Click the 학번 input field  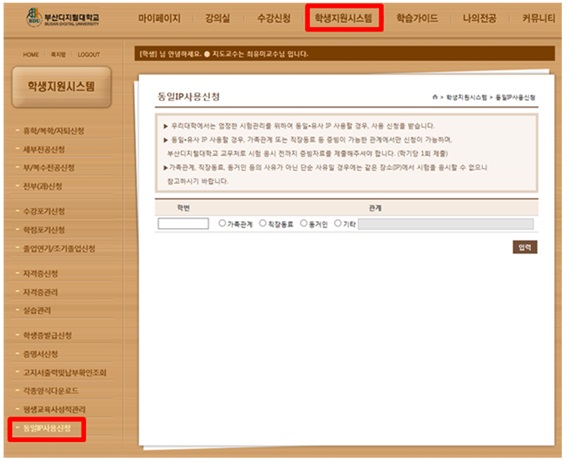coord(183,223)
